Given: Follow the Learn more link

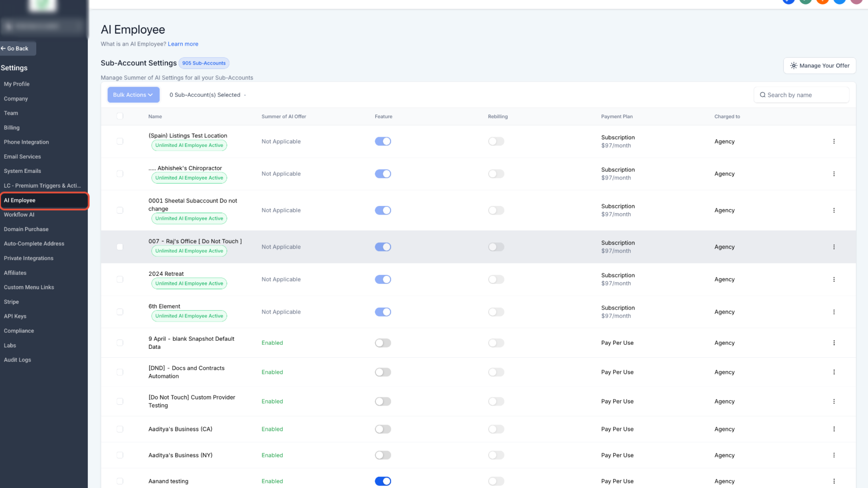Looking at the screenshot, I should click(x=183, y=44).
